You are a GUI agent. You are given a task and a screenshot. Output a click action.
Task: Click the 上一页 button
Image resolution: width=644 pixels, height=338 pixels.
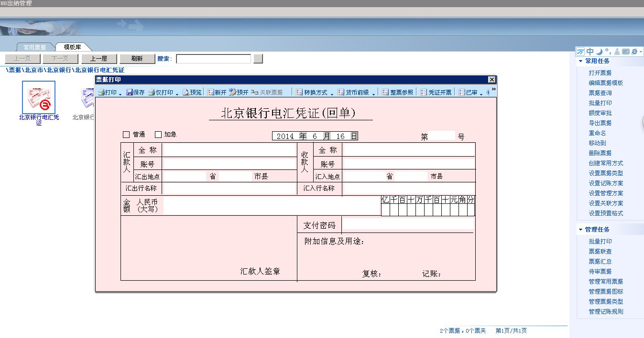(x=22, y=59)
